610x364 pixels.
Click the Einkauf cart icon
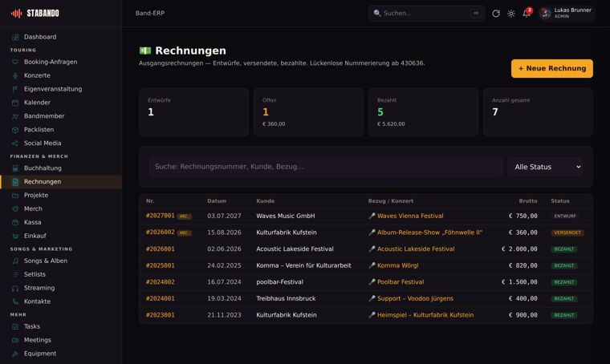point(15,237)
